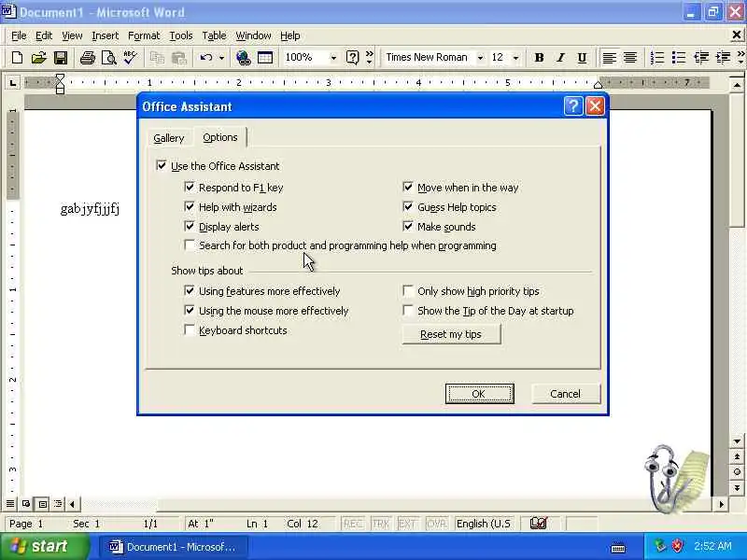Toggle Respond to F1 key checkbox
The width and height of the screenshot is (747, 560).
click(x=190, y=188)
